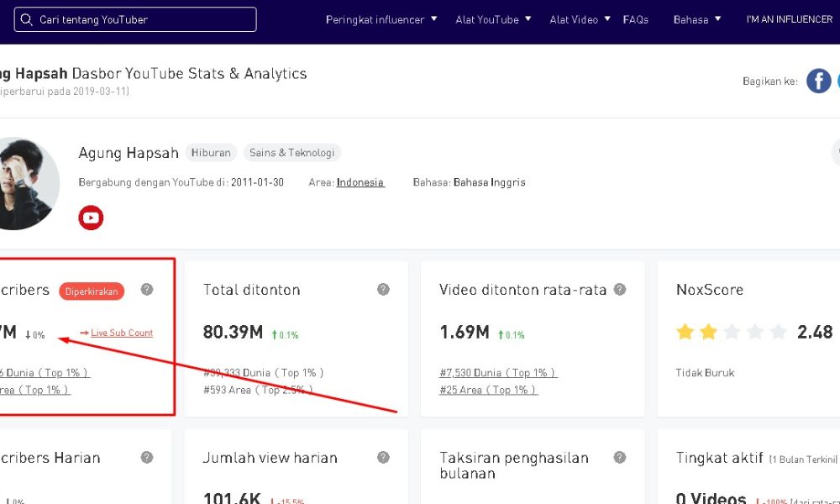Click the Tingkat aktif heading
840x504 pixels.
pos(720,458)
